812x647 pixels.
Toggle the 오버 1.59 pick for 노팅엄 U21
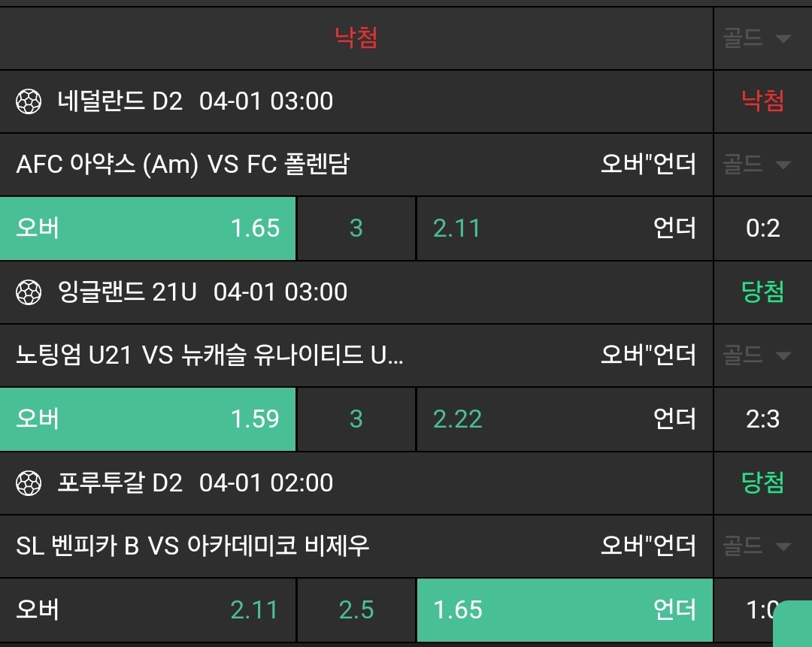coord(148,419)
